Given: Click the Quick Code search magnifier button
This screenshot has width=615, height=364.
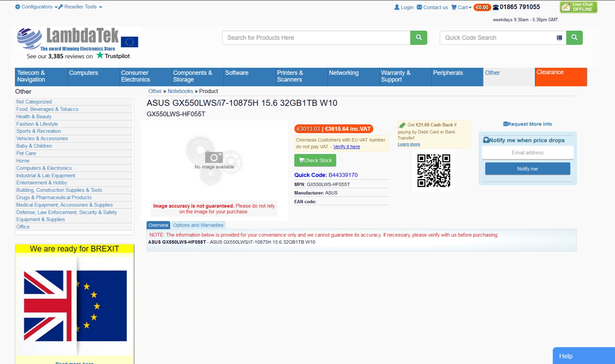Looking at the screenshot, I should 574,38.
